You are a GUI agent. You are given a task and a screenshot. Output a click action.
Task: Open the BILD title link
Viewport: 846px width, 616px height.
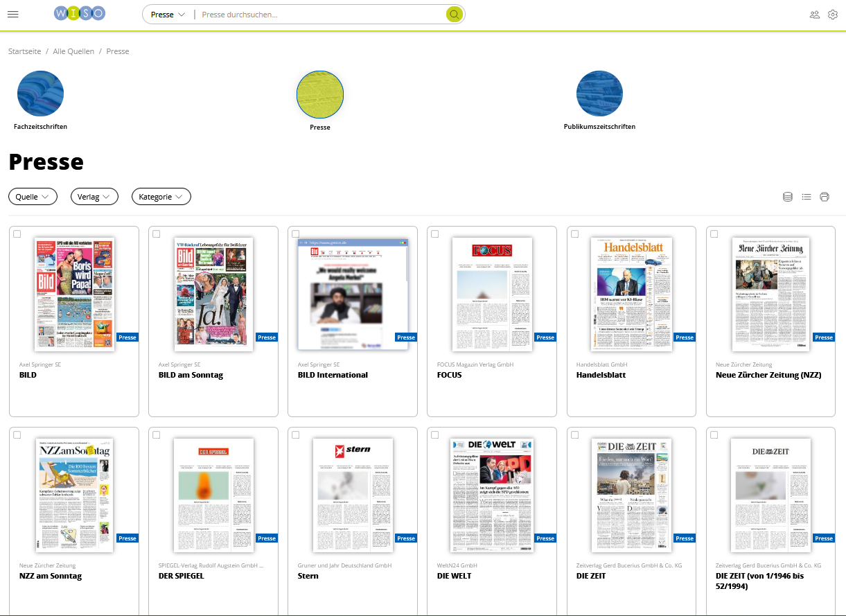tap(28, 375)
